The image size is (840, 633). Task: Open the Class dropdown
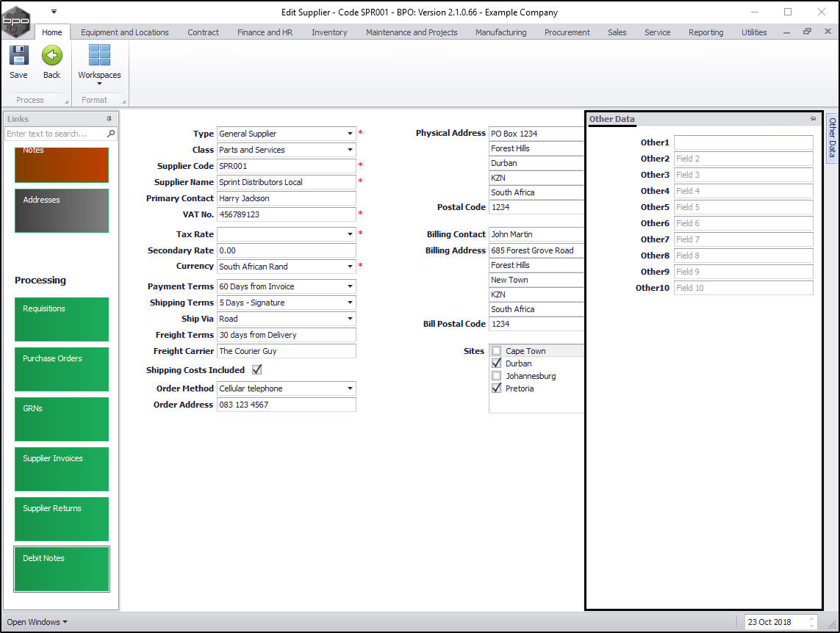click(350, 150)
